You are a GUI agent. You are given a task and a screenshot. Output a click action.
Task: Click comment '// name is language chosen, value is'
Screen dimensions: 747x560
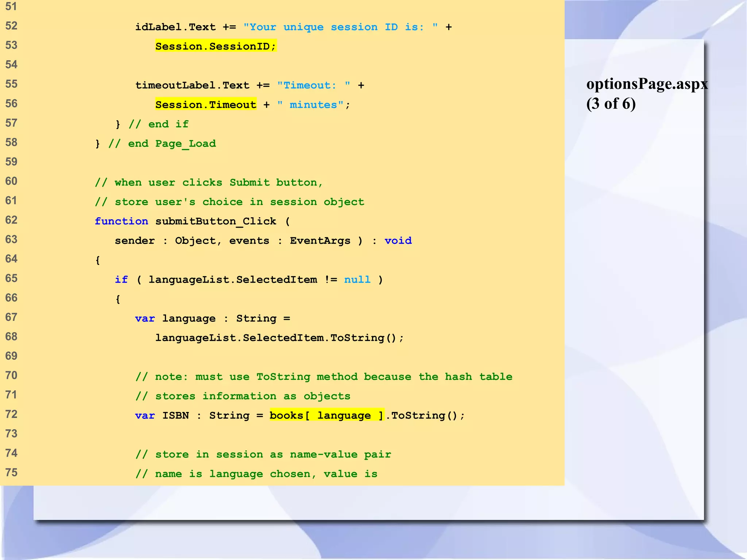tap(256, 474)
